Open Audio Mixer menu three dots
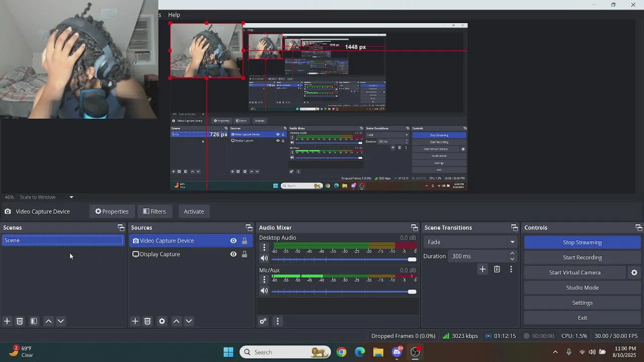This screenshot has height=362, width=644. [277, 321]
